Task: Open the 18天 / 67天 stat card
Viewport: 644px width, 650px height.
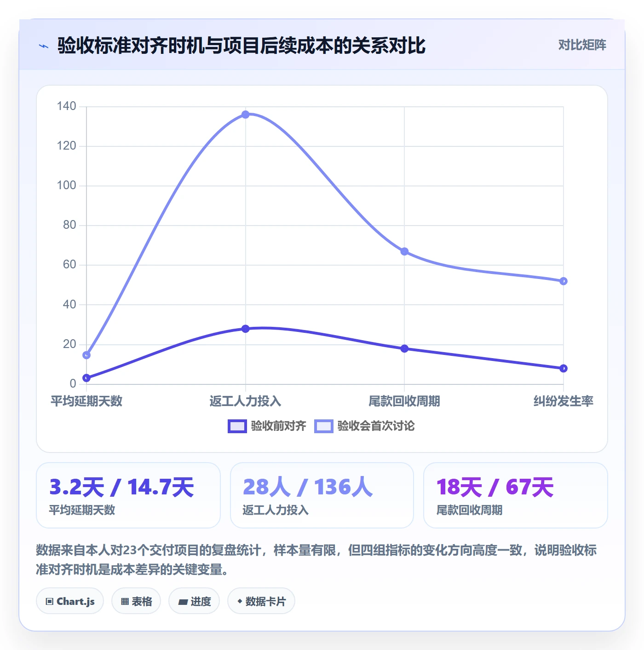Action: 516,495
